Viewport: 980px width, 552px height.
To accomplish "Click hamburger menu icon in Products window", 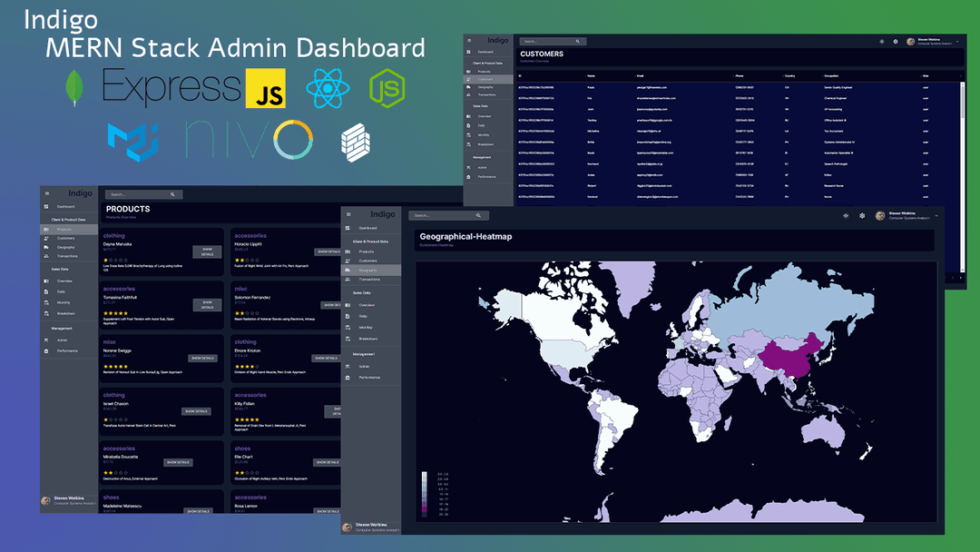I will point(47,193).
